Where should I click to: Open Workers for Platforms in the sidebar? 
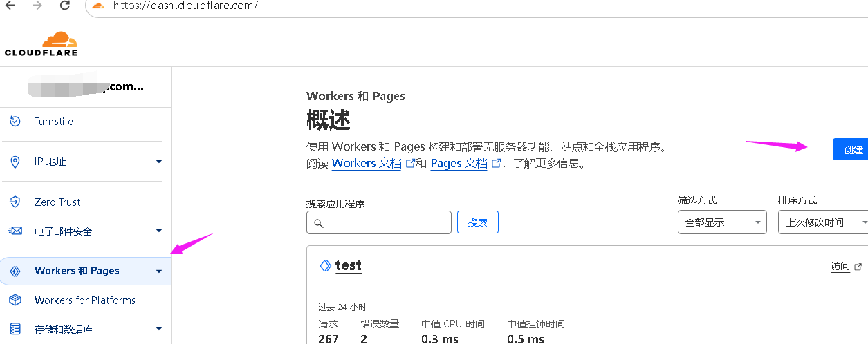(x=85, y=300)
